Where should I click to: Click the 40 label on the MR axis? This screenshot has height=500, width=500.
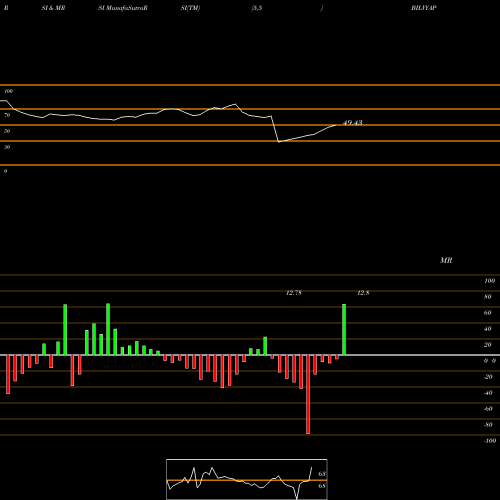(487, 329)
